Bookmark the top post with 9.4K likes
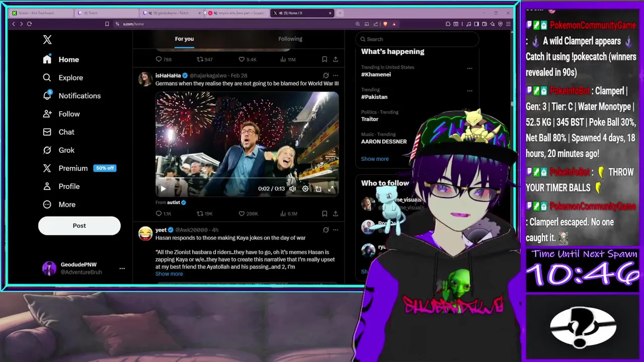644x362 pixels. tap(325, 59)
